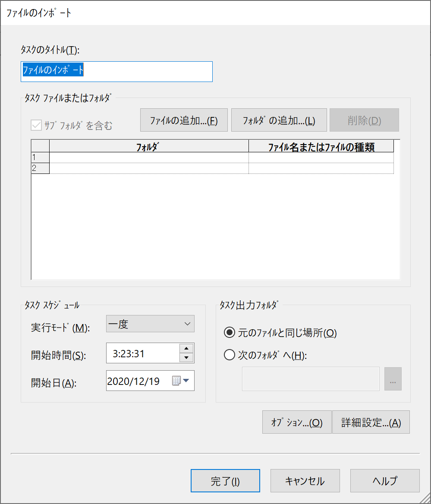Decrease start time with down spinner arrow
The height and width of the screenshot is (504, 431).
[x=186, y=358]
